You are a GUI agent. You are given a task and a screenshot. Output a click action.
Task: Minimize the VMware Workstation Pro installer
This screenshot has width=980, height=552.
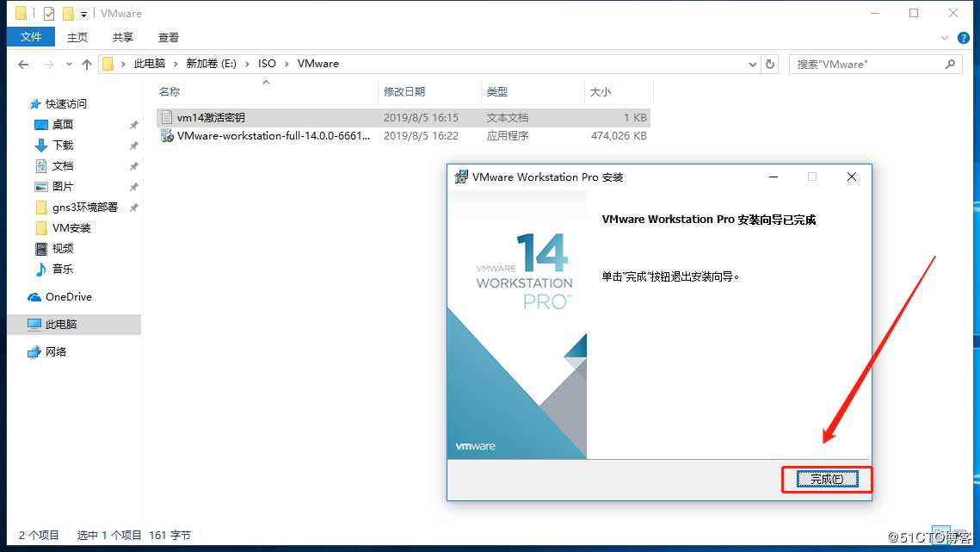point(774,177)
